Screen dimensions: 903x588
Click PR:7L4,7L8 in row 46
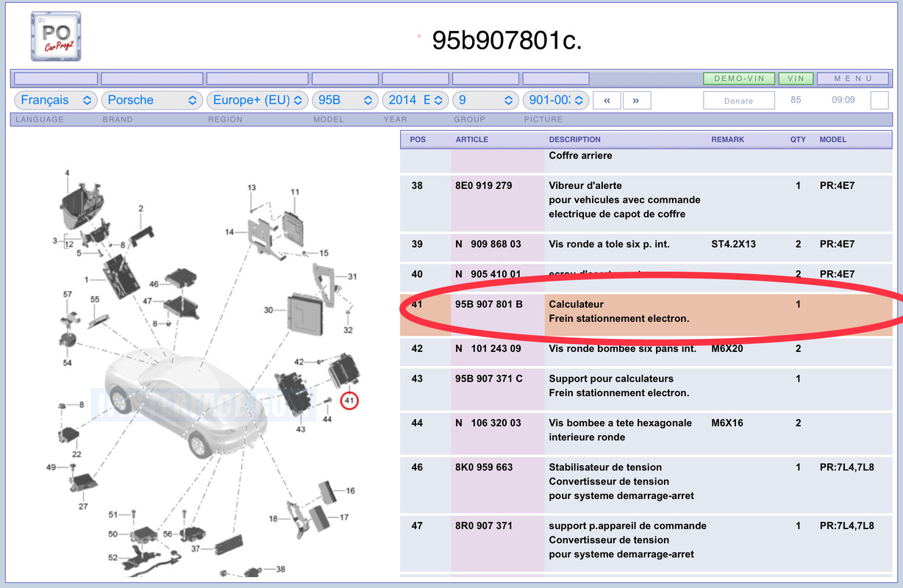[846, 467]
